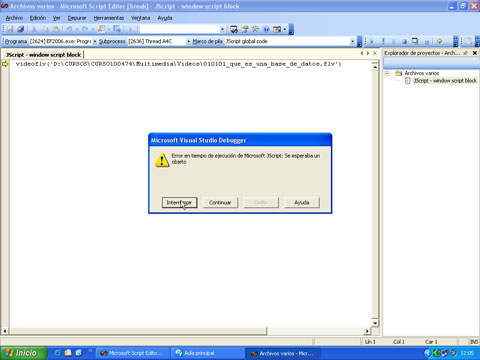Click the horizontal scrollbar thumb in the editor

click(x=138, y=331)
